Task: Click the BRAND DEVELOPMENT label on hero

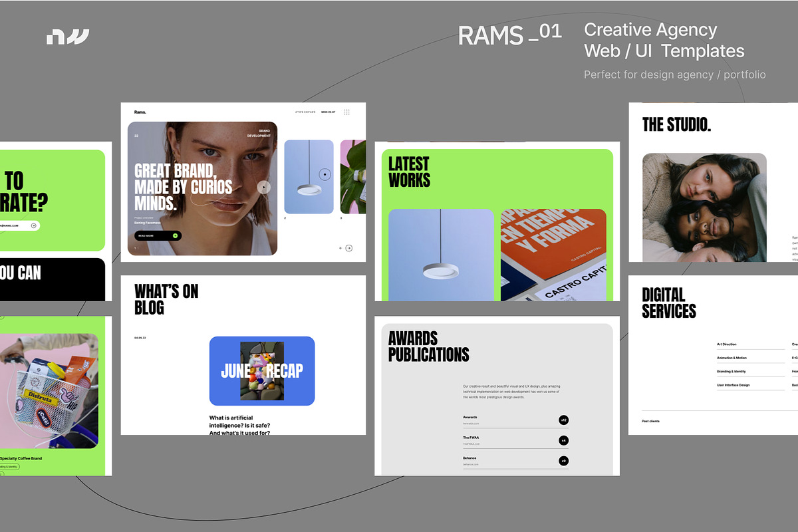Action: coord(260,133)
